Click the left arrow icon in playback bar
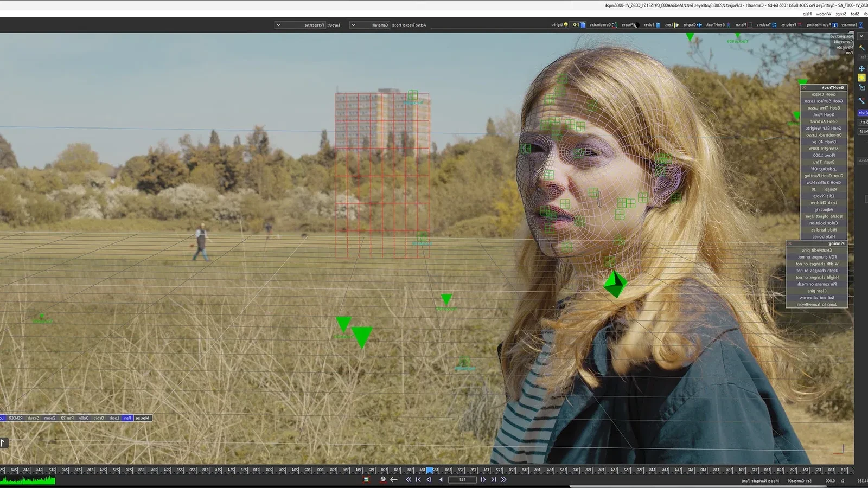This screenshot has width=868, height=488. 394,479
